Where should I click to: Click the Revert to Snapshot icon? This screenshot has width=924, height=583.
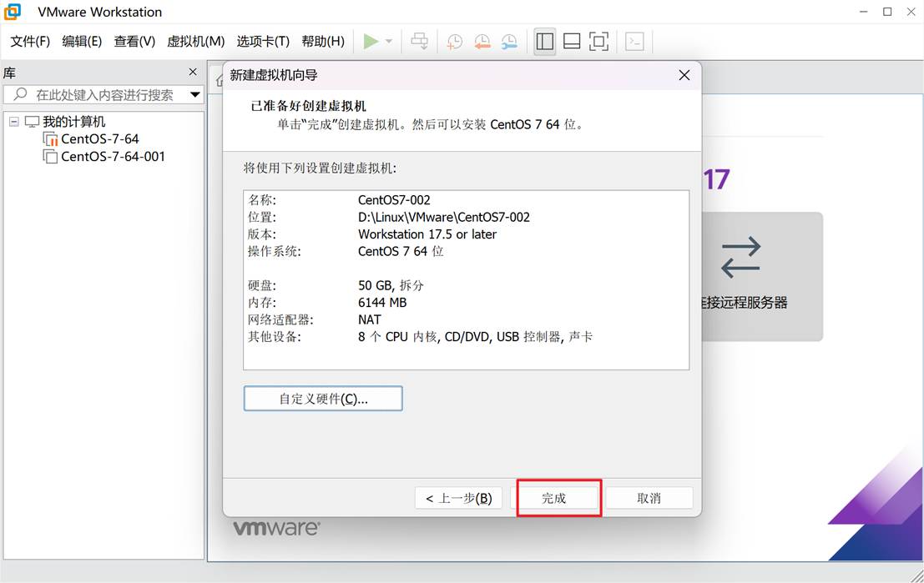[x=482, y=41]
